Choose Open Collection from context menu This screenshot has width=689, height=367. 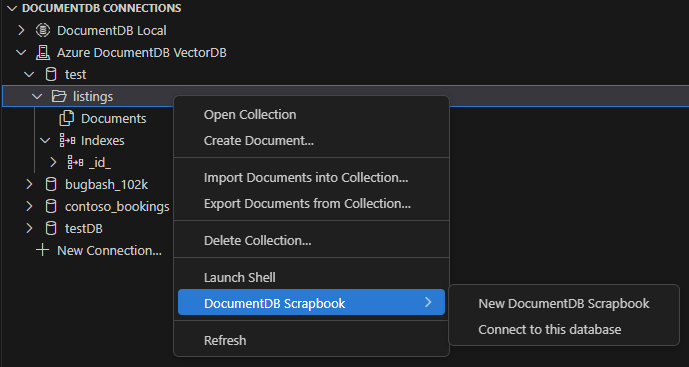(311, 115)
